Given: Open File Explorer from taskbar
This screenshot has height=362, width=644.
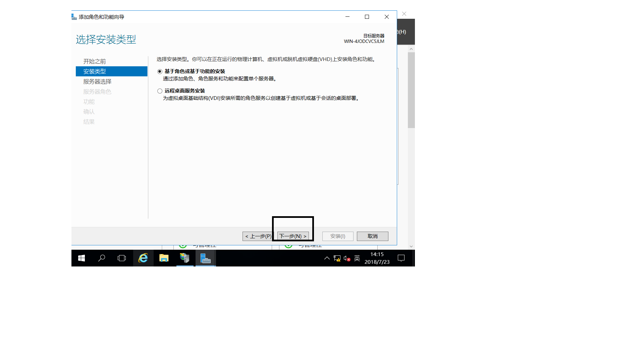Looking at the screenshot, I should pos(164,258).
